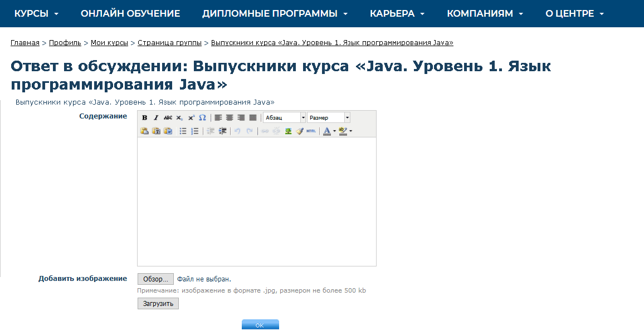Apply superscript formatting
644x336 pixels.
coord(191,118)
